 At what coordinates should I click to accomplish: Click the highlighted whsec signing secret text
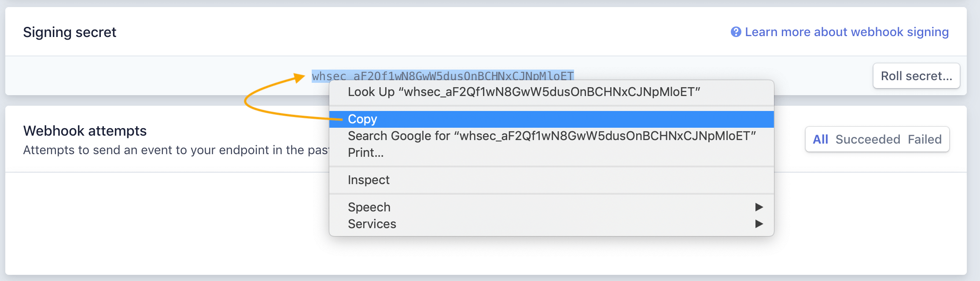coord(442,76)
